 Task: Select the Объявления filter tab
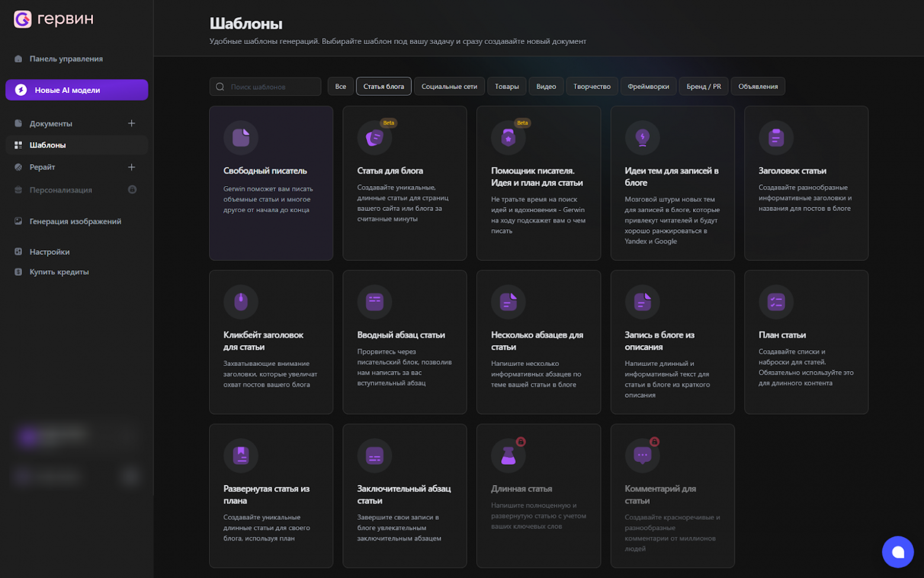coord(758,87)
